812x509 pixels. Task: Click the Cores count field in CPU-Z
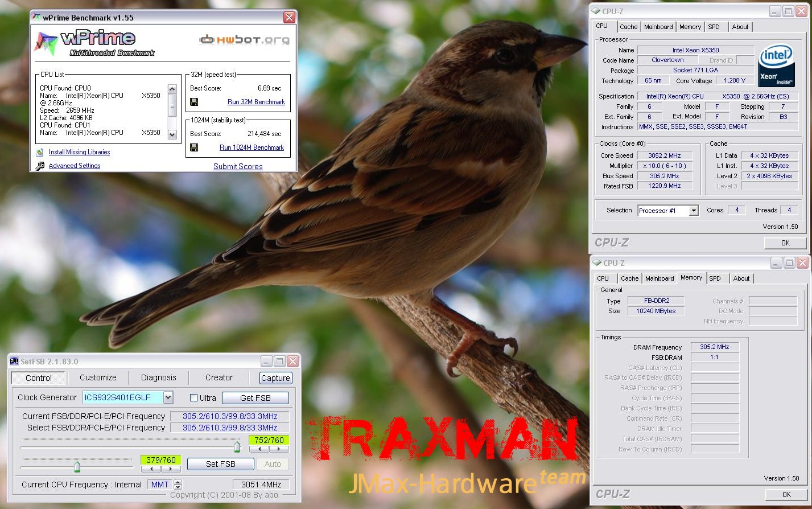pos(737,210)
